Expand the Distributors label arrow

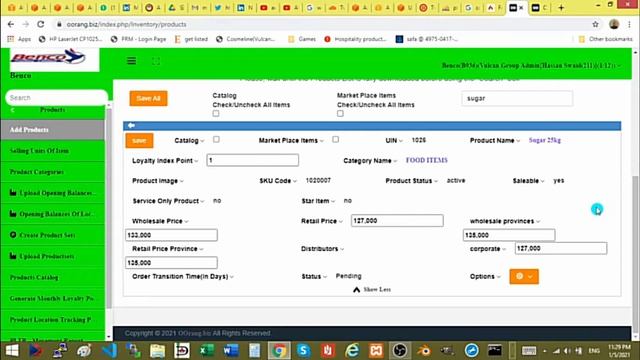pos(342,249)
